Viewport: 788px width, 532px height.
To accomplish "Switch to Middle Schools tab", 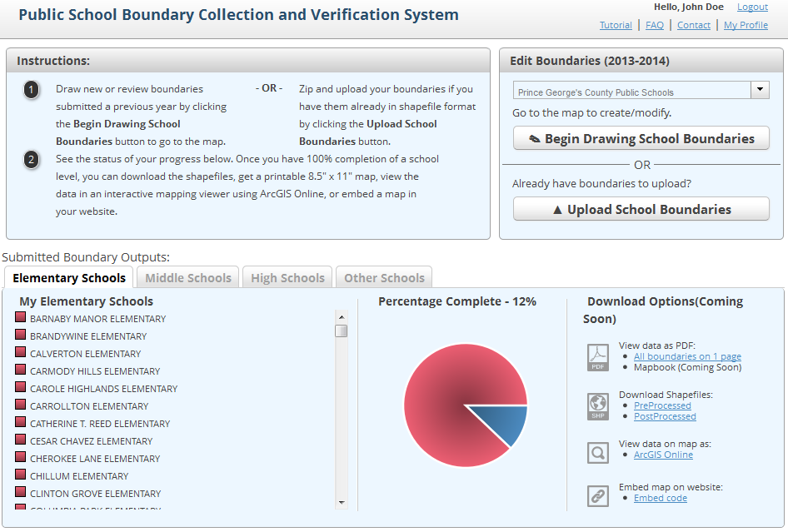I will (188, 278).
